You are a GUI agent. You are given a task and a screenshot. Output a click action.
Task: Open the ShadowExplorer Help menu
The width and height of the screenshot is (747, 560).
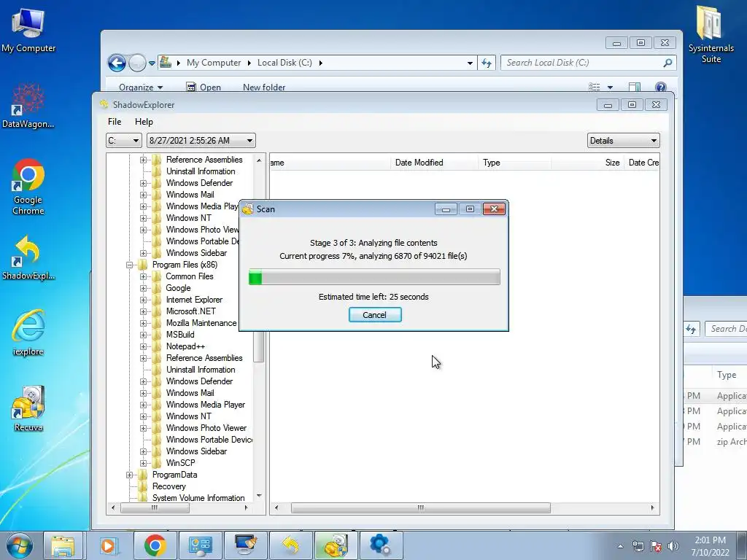coord(144,122)
